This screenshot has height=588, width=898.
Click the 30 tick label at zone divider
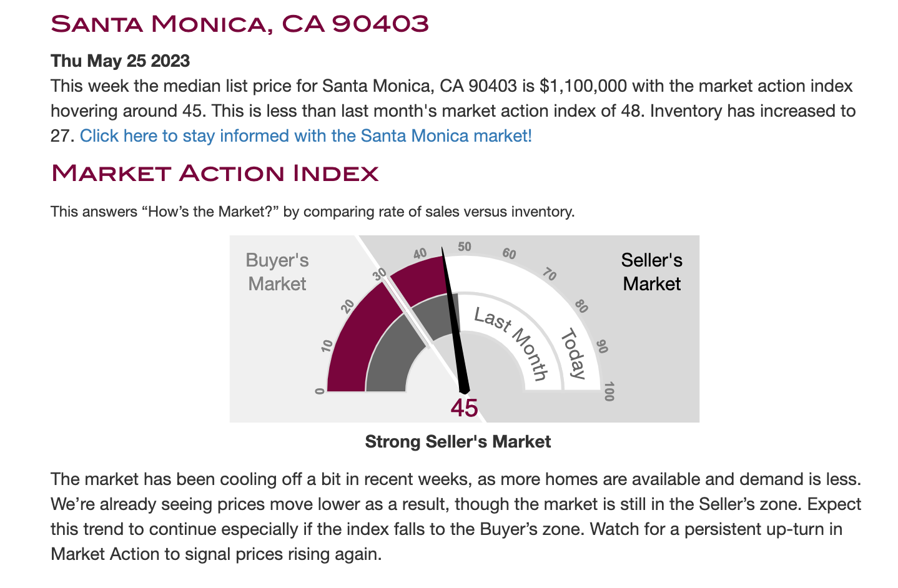(380, 274)
